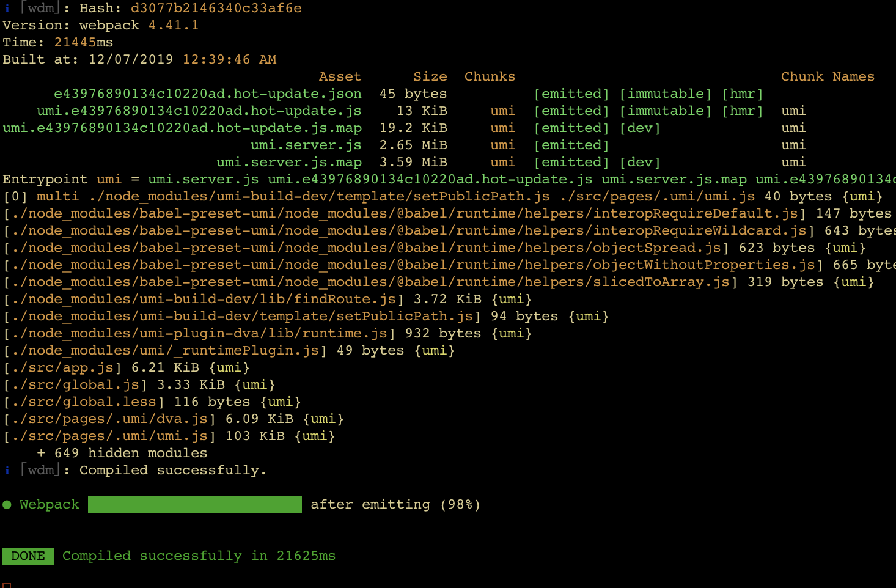
Task: Click the timestamp 12:39:46 AM
Action: tap(230, 60)
